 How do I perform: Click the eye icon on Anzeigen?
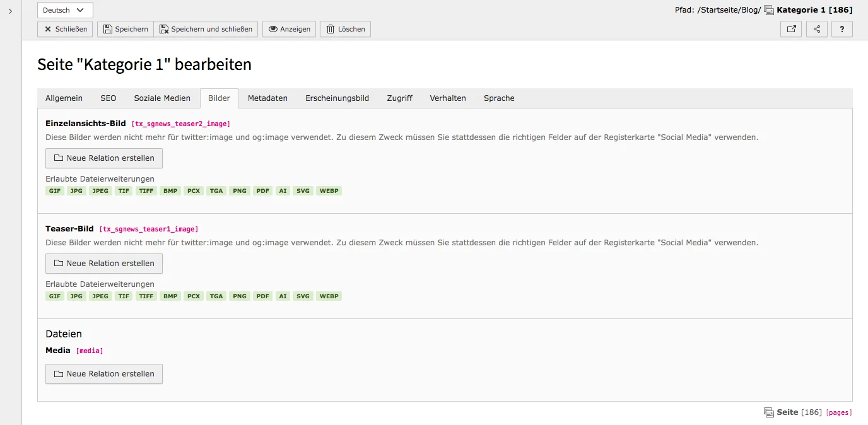click(273, 28)
